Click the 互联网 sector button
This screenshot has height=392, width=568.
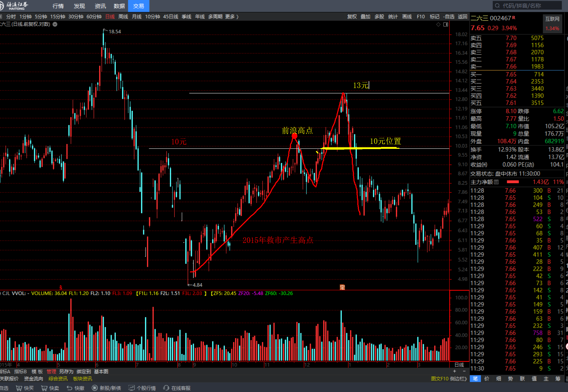coord(552,19)
